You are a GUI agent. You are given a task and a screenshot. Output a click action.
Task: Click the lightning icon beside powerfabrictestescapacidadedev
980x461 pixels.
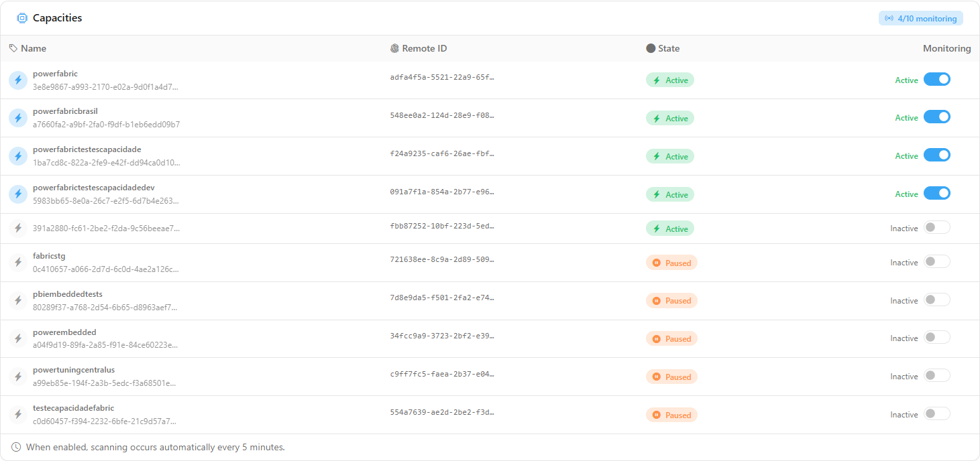18,194
